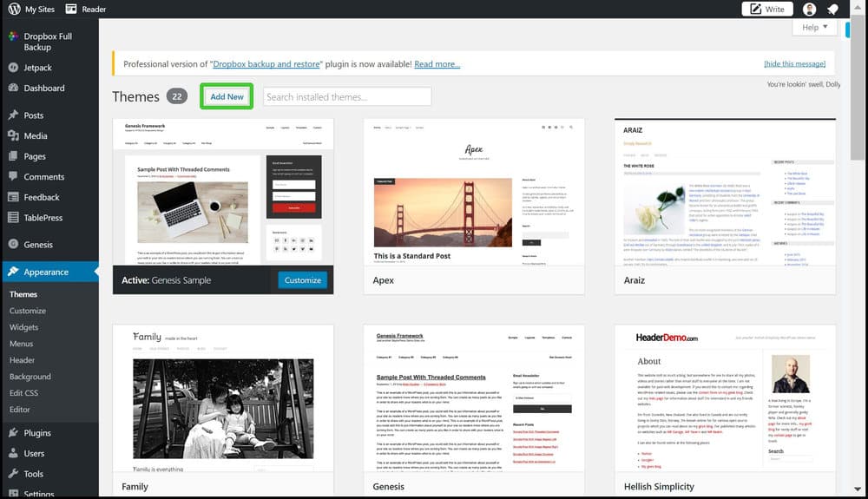Open Edit CSS submenu item
The height and width of the screenshot is (499, 868).
click(x=23, y=393)
